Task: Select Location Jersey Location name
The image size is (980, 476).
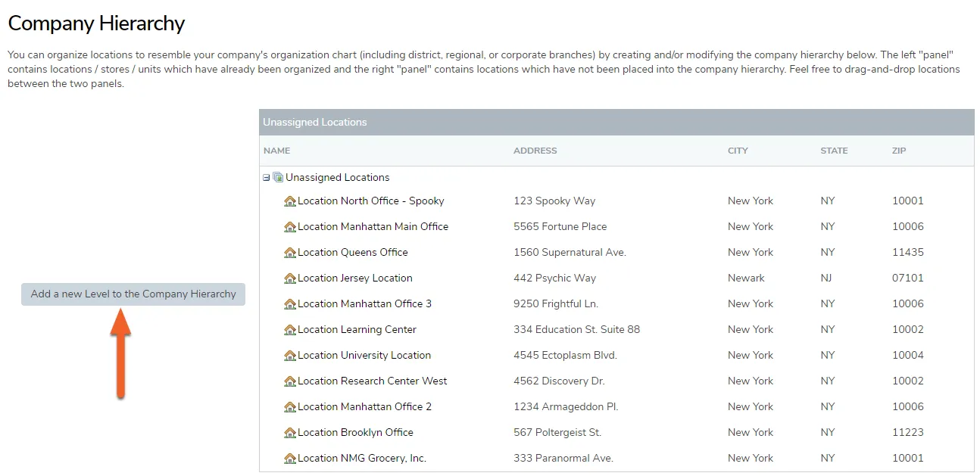Action: pyautogui.click(x=355, y=278)
